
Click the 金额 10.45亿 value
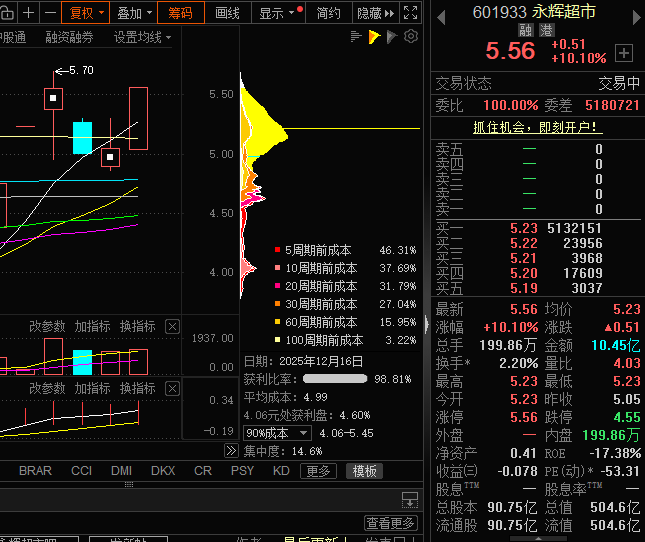click(x=616, y=345)
